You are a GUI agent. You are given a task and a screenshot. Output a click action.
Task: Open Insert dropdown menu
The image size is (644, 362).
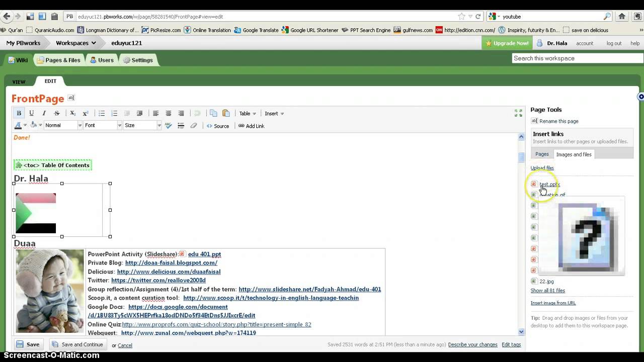click(x=274, y=113)
